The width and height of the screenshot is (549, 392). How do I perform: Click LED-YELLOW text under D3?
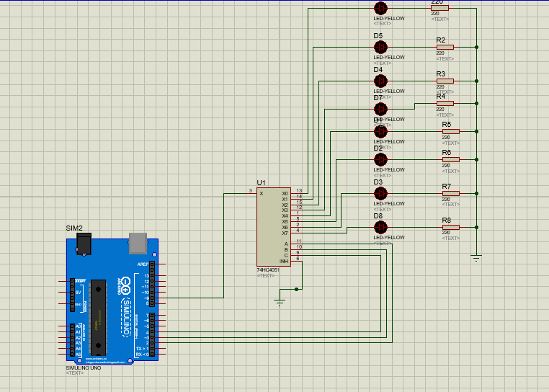tap(389, 203)
